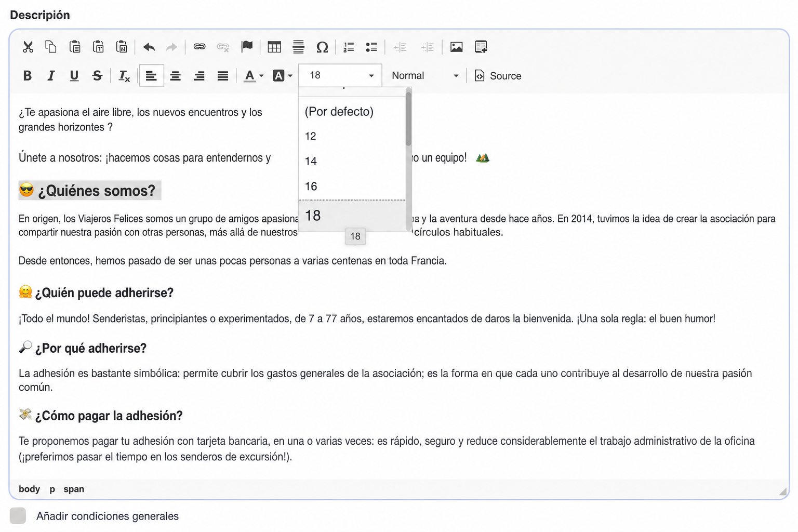The image size is (798, 532).
Task: Insert an image into the description
Action: point(456,47)
